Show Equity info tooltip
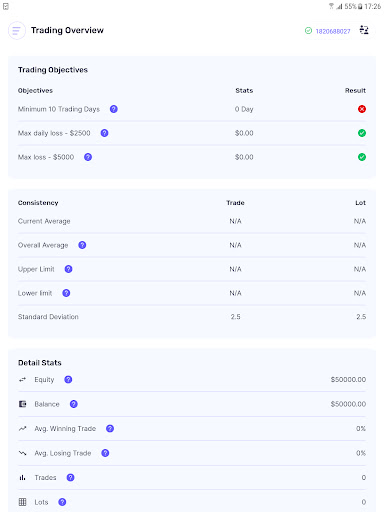The width and height of the screenshot is (384, 512). pyautogui.click(x=68, y=379)
